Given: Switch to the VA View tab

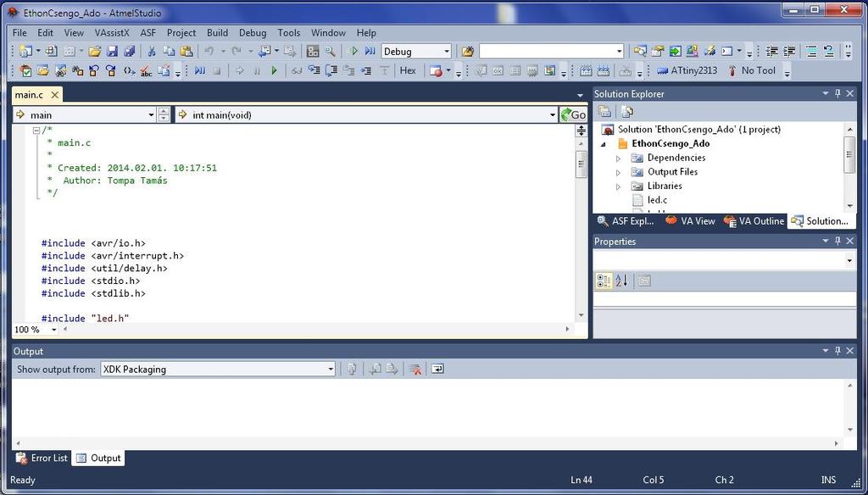Looking at the screenshot, I should click(690, 221).
